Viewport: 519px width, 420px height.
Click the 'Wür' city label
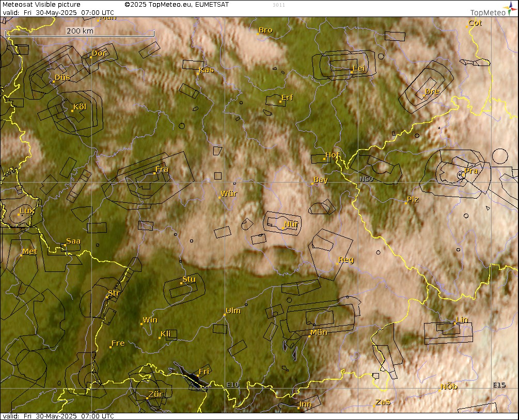tap(229, 194)
